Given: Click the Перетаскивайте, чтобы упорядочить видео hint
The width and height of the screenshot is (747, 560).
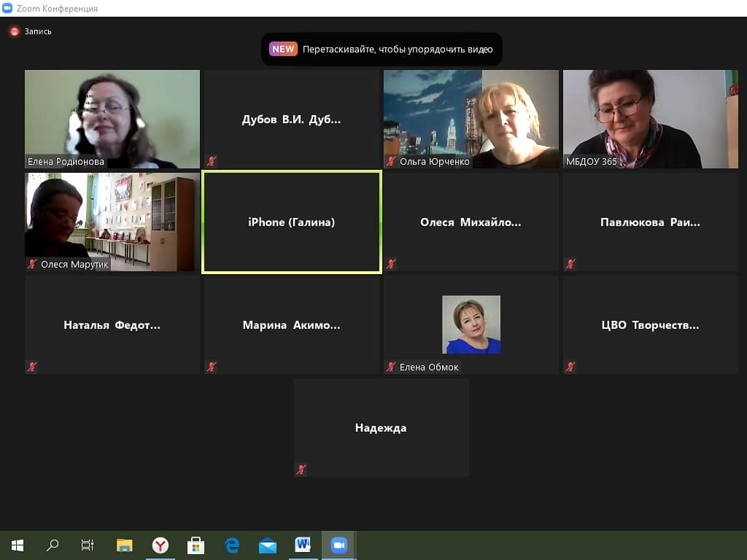Looking at the screenshot, I should pyautogui.click(x=398, y=49).
